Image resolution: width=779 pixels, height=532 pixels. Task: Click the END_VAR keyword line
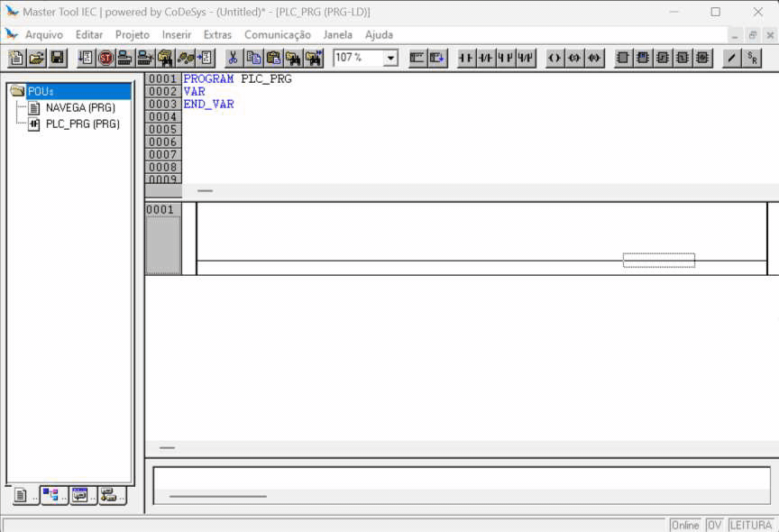point(208,105)
